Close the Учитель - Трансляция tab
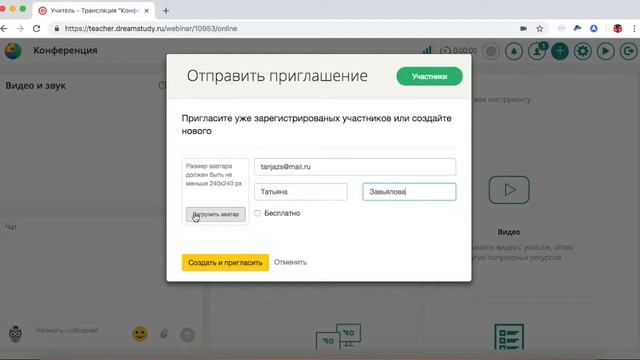Image resolution: width=640 pixels, height=360 pixels. click(147, 11)
